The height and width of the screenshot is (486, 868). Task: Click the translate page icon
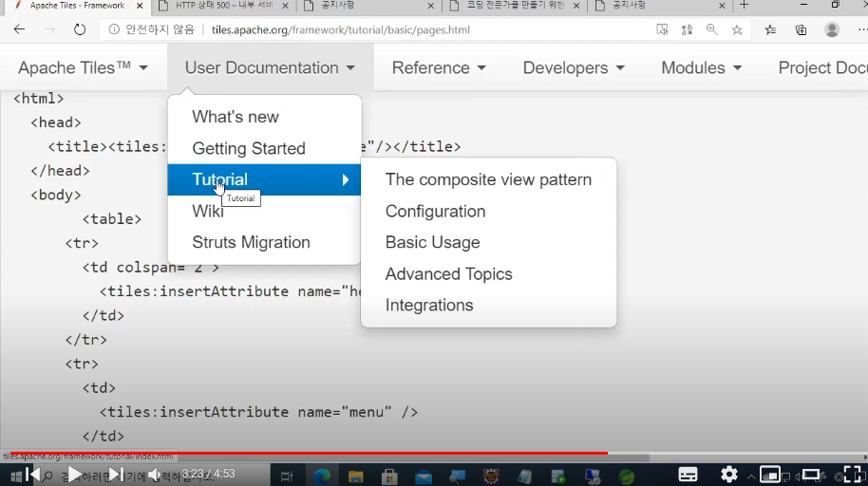click(687, 29)
